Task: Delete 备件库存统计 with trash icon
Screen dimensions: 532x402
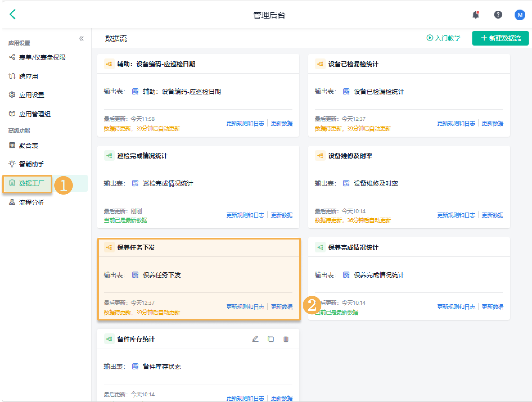Action: (286, 339)
